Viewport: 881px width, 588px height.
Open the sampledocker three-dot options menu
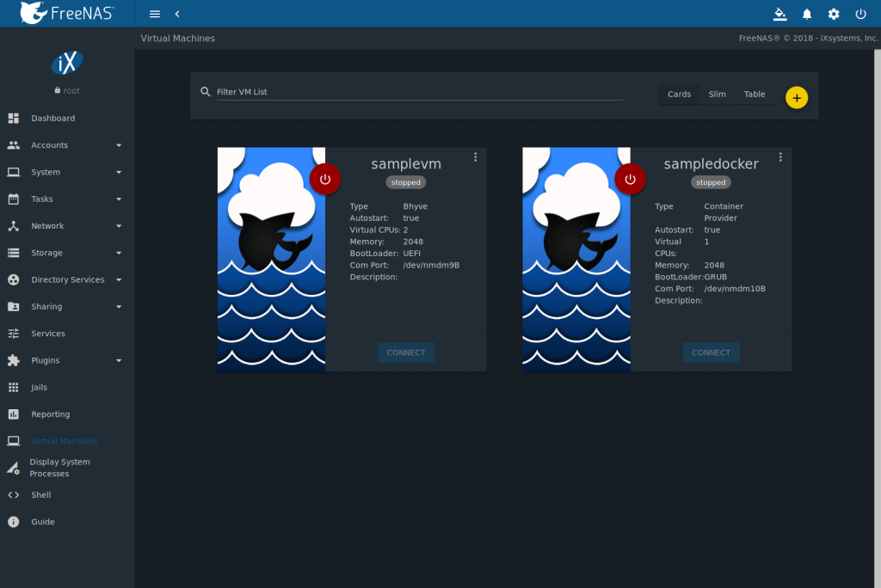(x=780, y=157)
